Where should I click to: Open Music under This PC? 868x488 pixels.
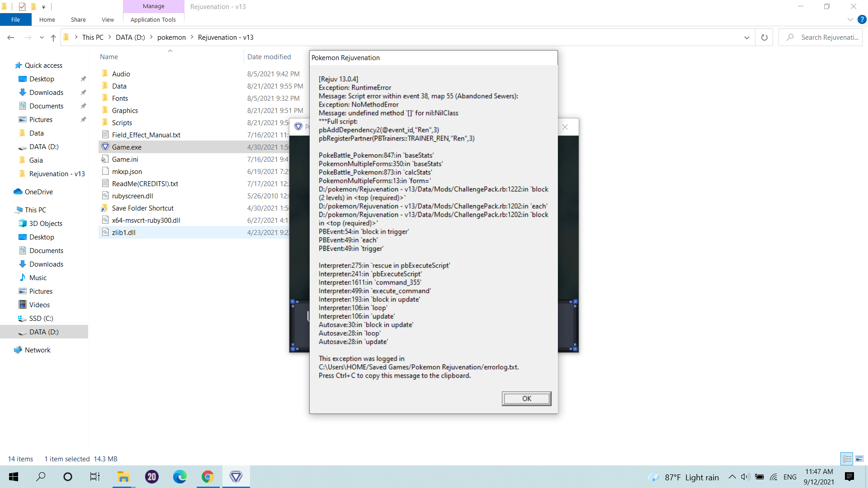[x=38, y=278]
